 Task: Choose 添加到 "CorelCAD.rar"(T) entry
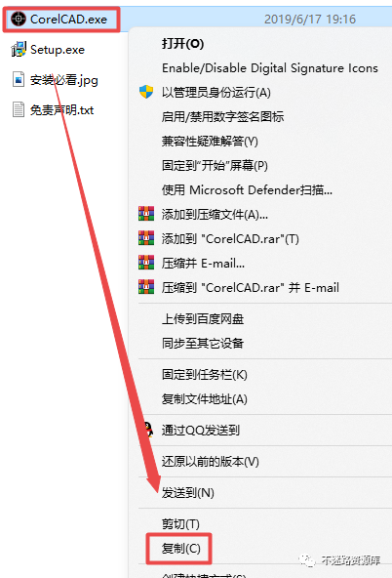[230, 239]
